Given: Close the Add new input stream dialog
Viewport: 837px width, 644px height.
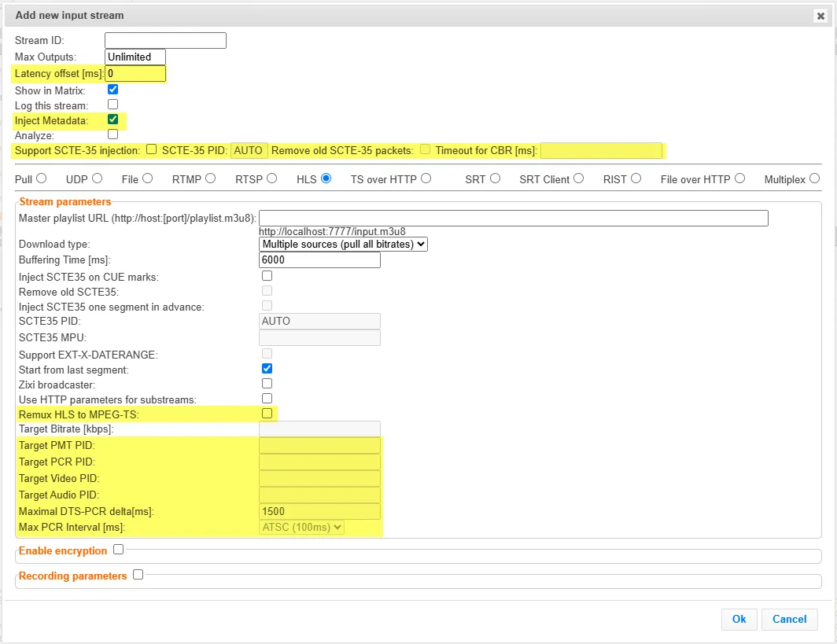Looking at the screenshot, I should tap(820, 16).
